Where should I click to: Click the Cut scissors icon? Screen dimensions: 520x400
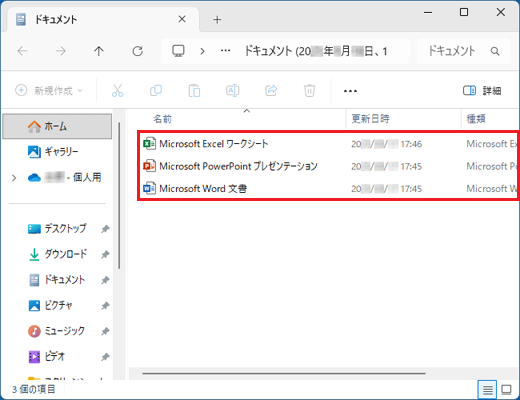click(x=117, y=90)
